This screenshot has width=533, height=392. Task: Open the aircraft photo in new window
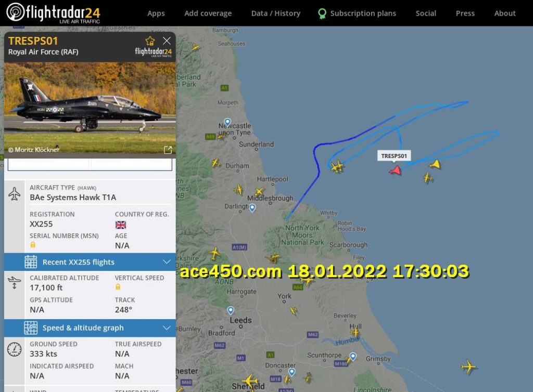pyautogui.click(x=168, y=150)
